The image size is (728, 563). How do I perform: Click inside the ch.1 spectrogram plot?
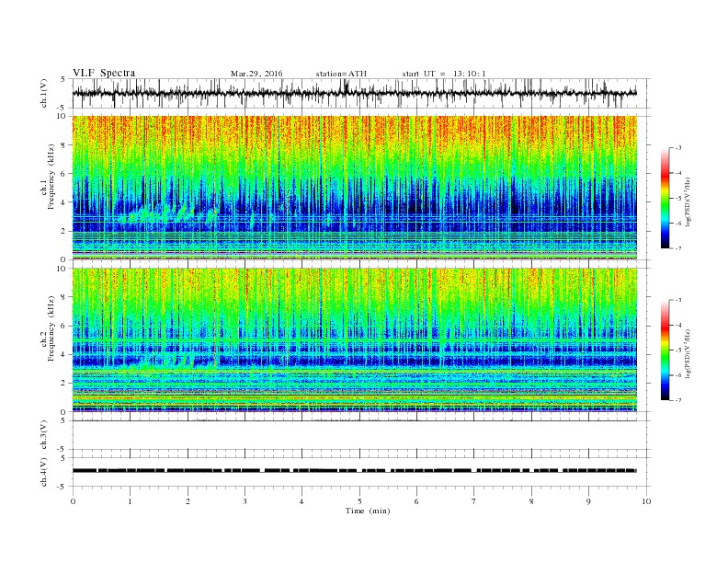(x=355, y=188)
